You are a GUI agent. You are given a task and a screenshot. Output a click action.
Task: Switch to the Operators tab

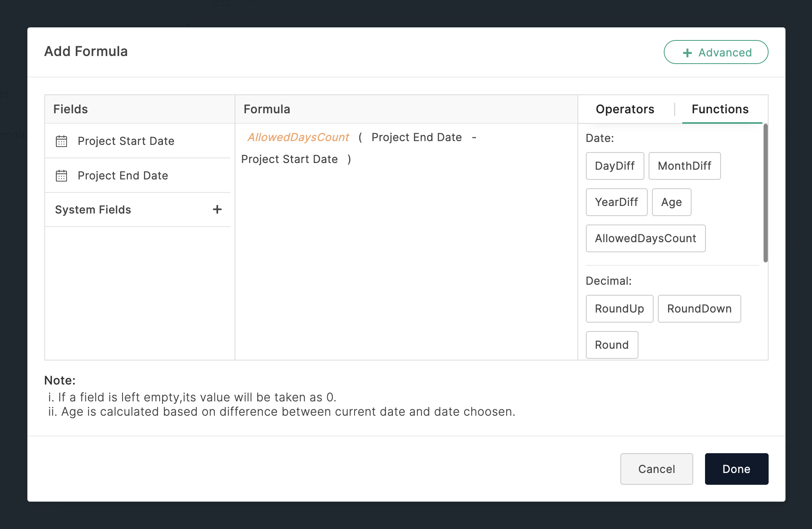pos(625,109)
